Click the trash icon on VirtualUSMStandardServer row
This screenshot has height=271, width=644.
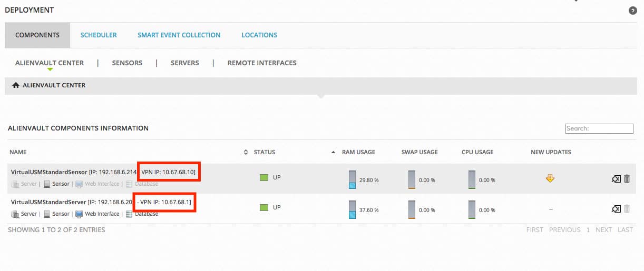(627, 209)
